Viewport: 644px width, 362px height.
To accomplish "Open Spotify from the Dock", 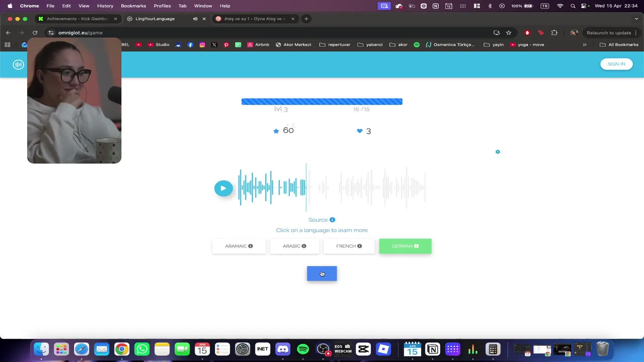I will pyautogui.click(x=303, y=349).
